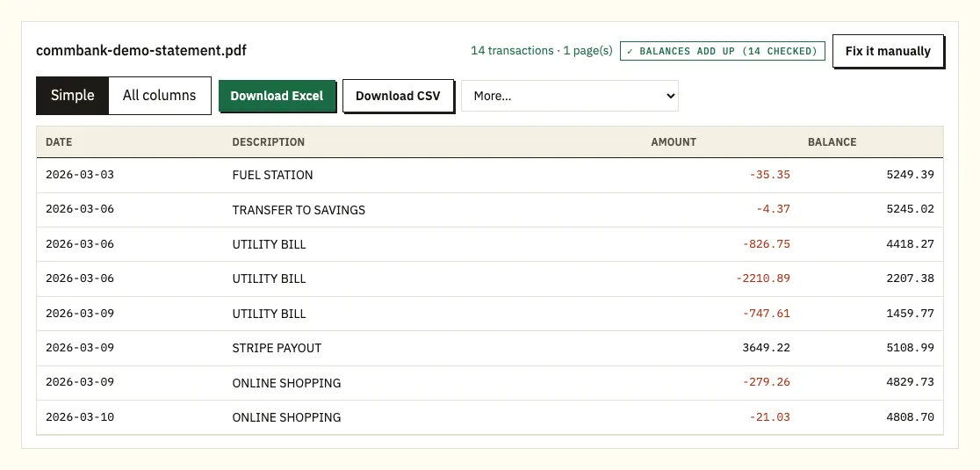The width and height of the screenshot is (980, 470).
Task: Click the BALANCE column header
Action: pyautogui.click(x=832, y=141)
